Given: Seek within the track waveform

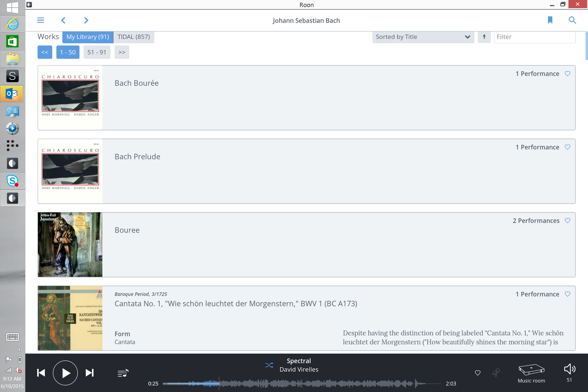Looking at the screenshot, I should pos(302,384).
